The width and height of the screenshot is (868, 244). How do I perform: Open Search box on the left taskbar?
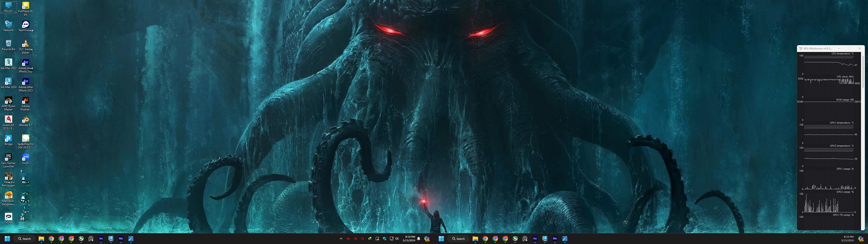click(24, 239)
